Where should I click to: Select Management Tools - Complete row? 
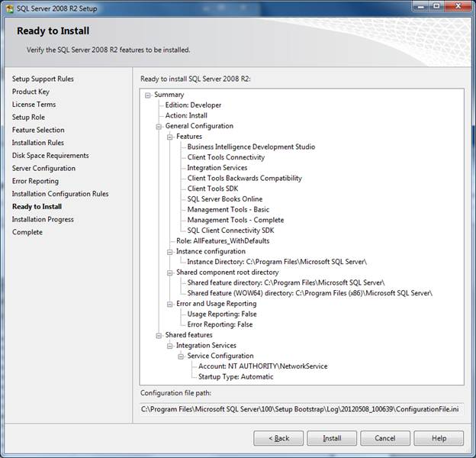click(x=236, y=220)
